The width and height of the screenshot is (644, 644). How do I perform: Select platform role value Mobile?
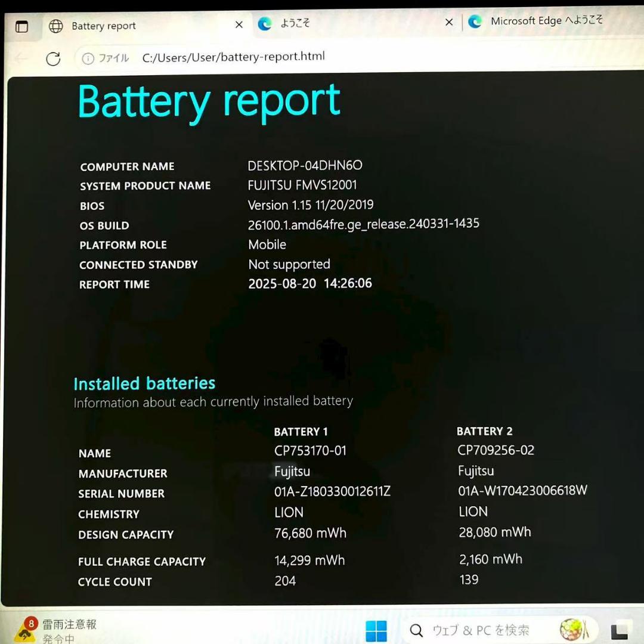tap(267, 244)
